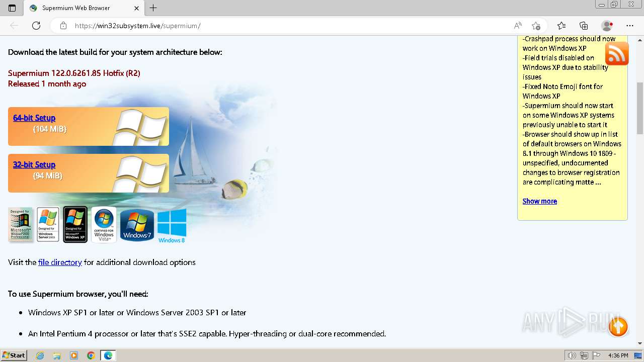The width and height of the screenshot is (644, 362).
Task: Open network status tray icon
Action: (x=584, y=355)
